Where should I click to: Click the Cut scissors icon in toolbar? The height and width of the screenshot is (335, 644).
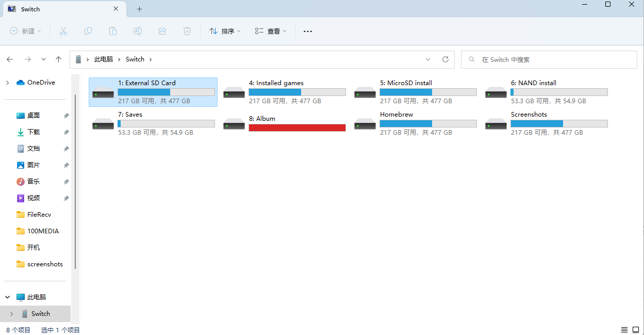click(63, 31)
